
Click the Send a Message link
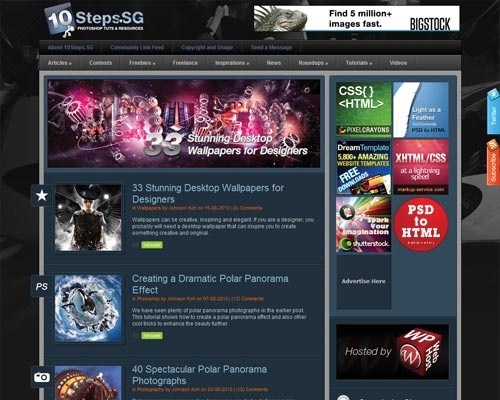(x=272, y=48)
